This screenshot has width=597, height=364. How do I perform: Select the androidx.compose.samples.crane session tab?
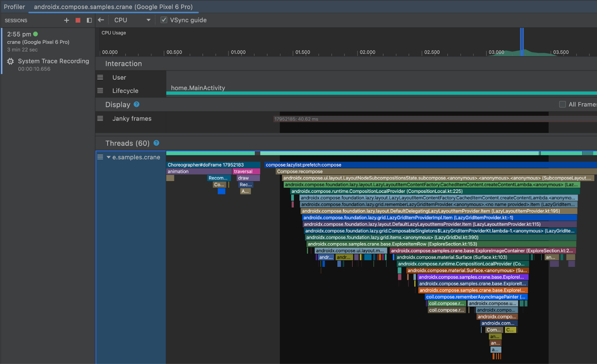113,6
